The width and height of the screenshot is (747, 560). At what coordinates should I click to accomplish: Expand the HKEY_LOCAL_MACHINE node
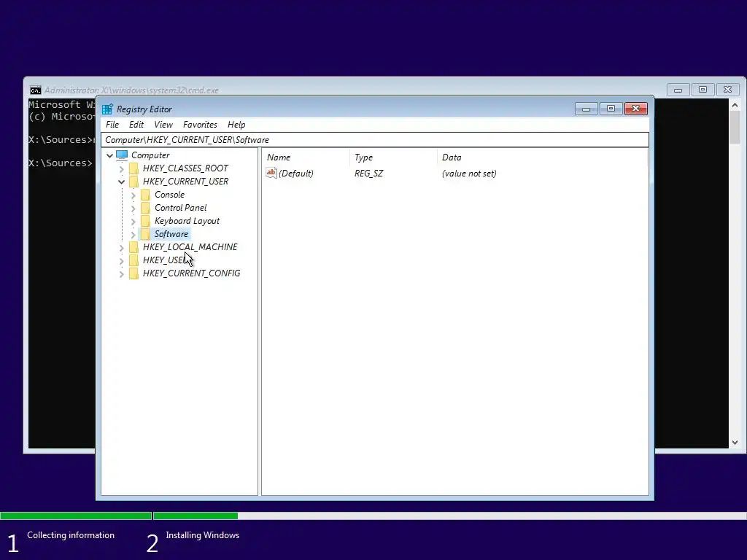pyautogui.click(x=122, y=248)
